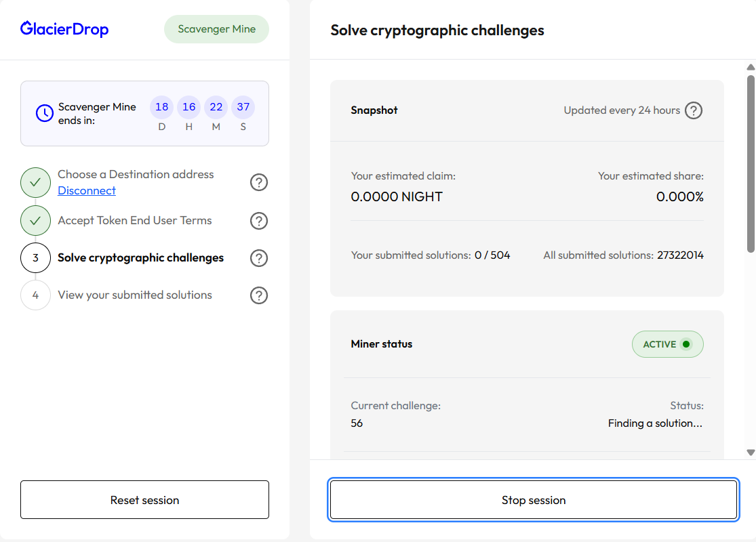Click the help icon beside Accept Token End User Terms

[x=259, y=221]
